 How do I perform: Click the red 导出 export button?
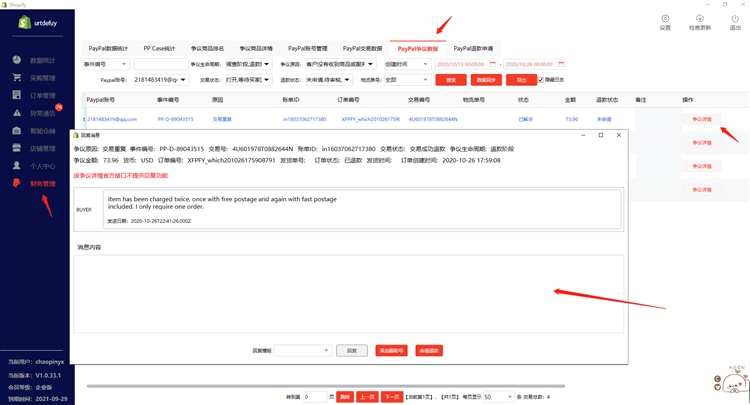[x=521, y=80]
